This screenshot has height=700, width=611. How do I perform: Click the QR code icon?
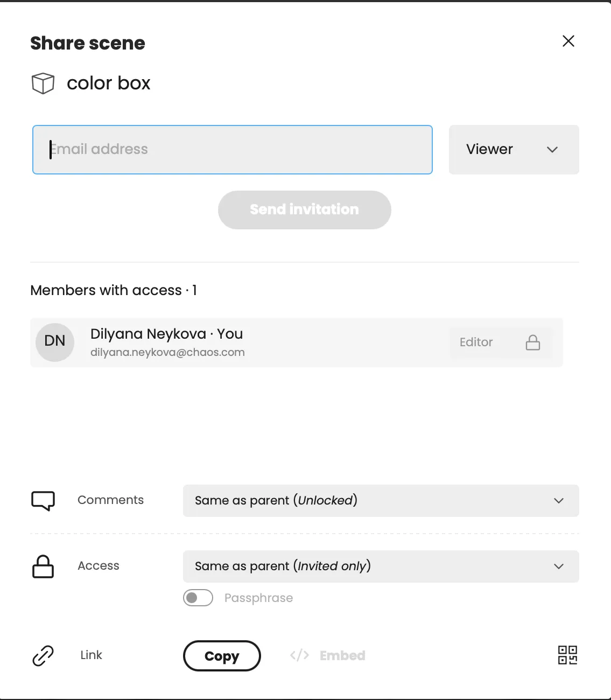pos(567,655)
